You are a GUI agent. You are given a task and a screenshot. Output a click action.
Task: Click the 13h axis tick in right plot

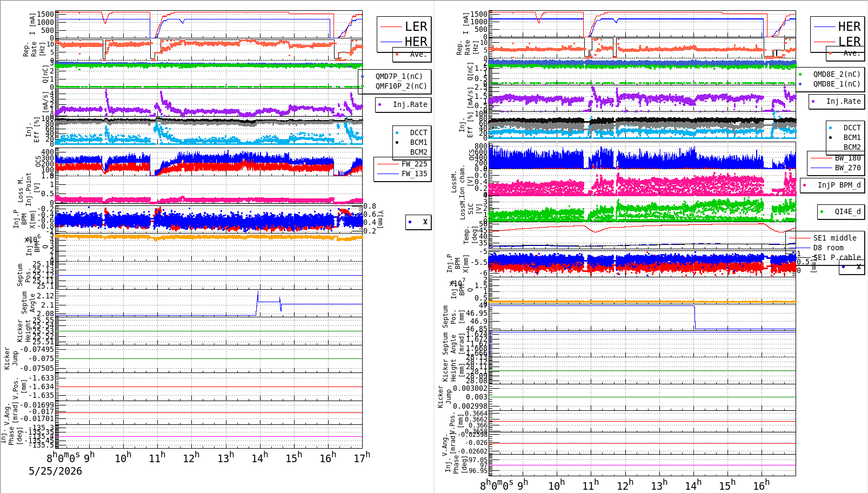click(659, 485)
